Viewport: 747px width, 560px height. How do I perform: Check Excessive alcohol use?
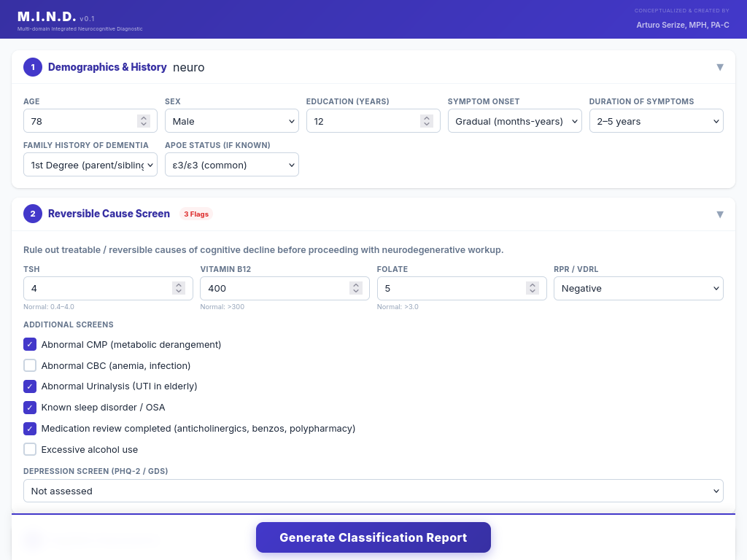tap(30, 449)
